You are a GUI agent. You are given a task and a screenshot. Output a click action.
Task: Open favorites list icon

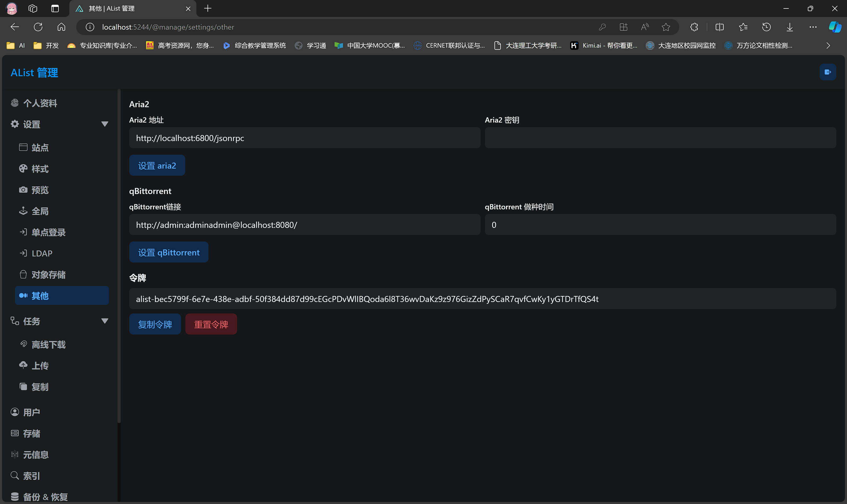coord(743,27)
